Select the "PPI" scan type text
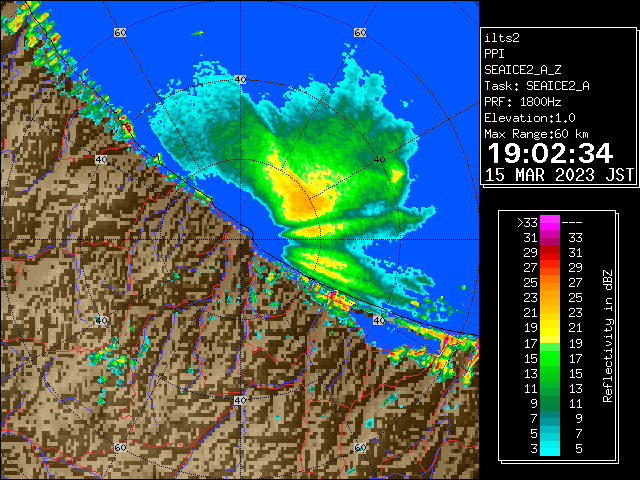 [x=494, y=54]
